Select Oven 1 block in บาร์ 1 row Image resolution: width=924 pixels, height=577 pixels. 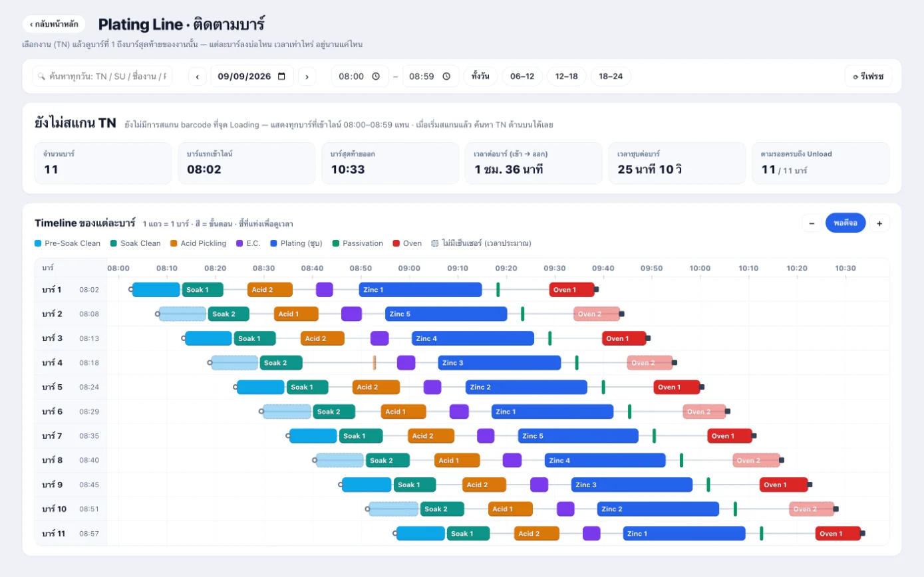(572, 290)
